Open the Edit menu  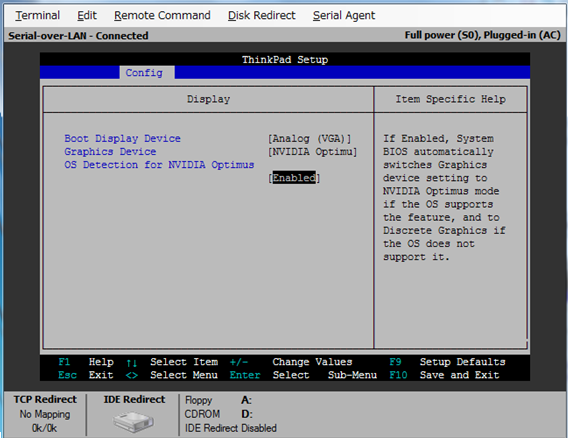coord(87,16)
